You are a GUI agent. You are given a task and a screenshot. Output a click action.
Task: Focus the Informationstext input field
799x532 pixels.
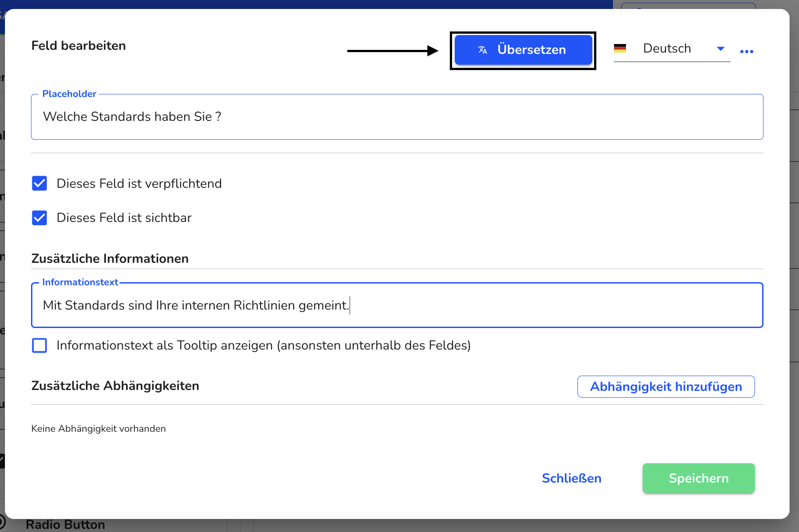(397, 305)
